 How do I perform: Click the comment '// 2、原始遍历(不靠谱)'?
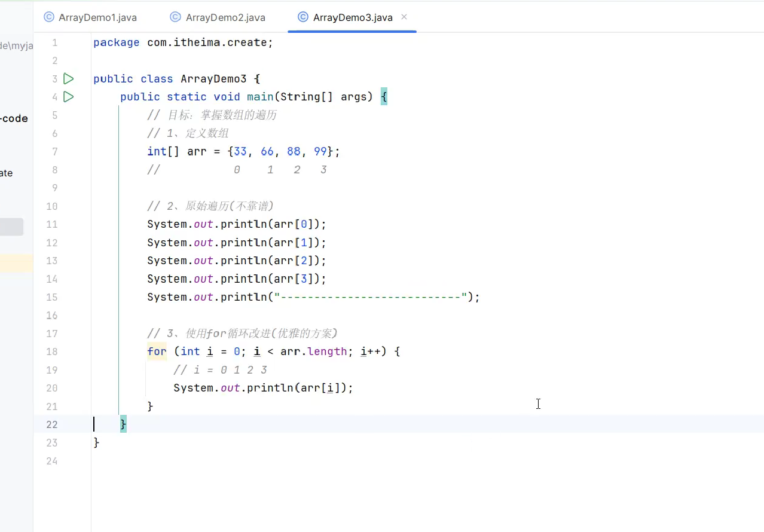(x=210, y=206)
